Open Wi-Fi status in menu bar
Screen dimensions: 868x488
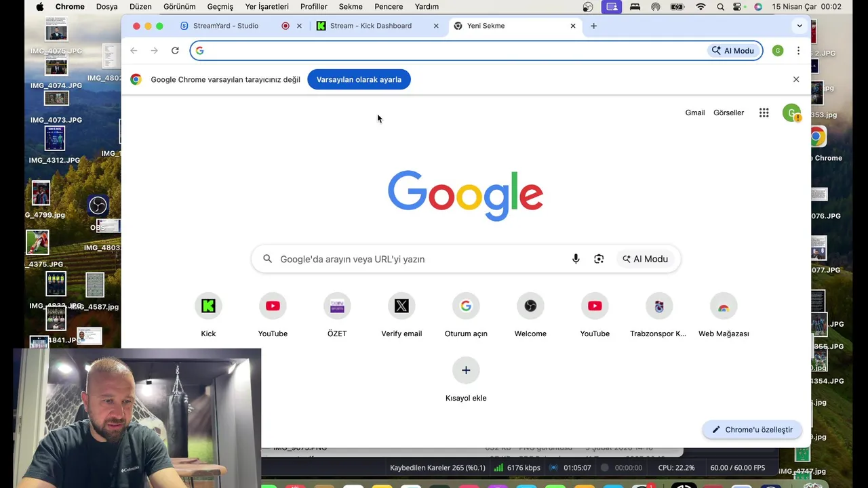click(x=701, y=7)
